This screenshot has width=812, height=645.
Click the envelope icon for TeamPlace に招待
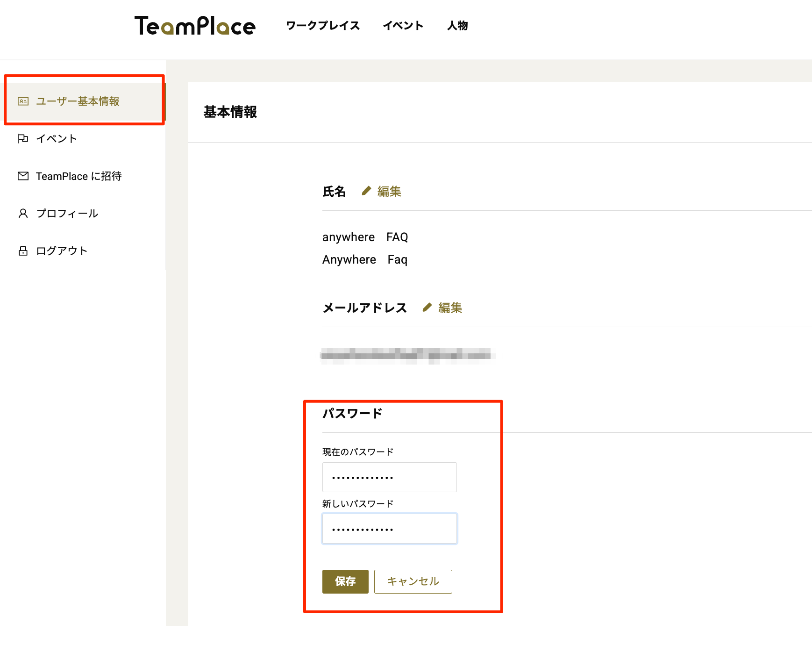tap(23, 176)
